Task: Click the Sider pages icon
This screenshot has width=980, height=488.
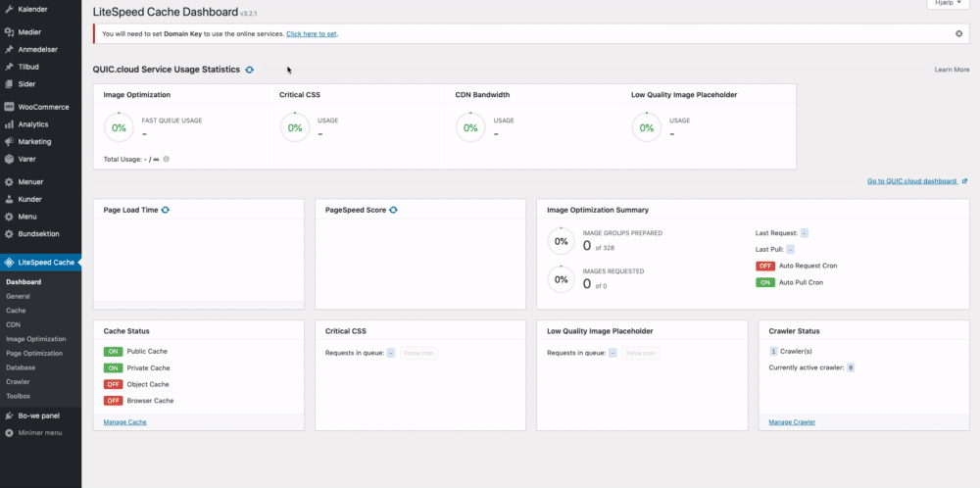Action: tap(9, 84)
